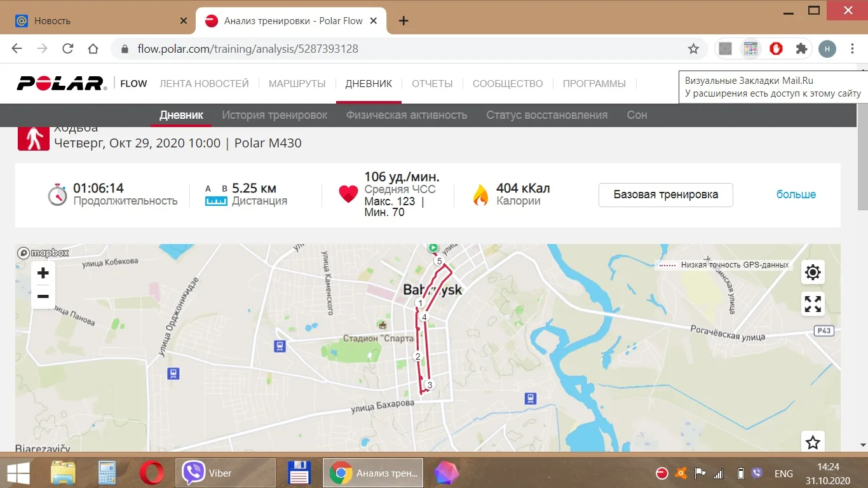Open Viber from the taskbar
Image resolution: width=868 pixels, height=488 pixels.
pyautogui.click(x=225, y=473)
